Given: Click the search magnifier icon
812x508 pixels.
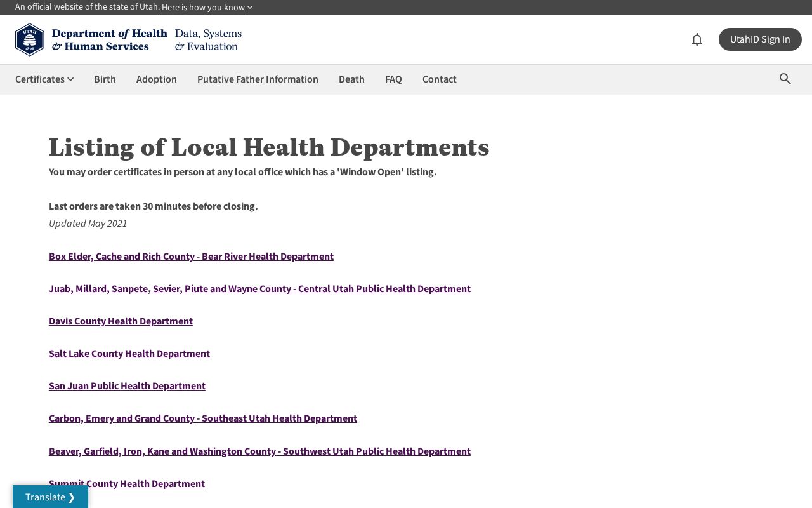Looking at the screenshot, I should tap(785, 79).
